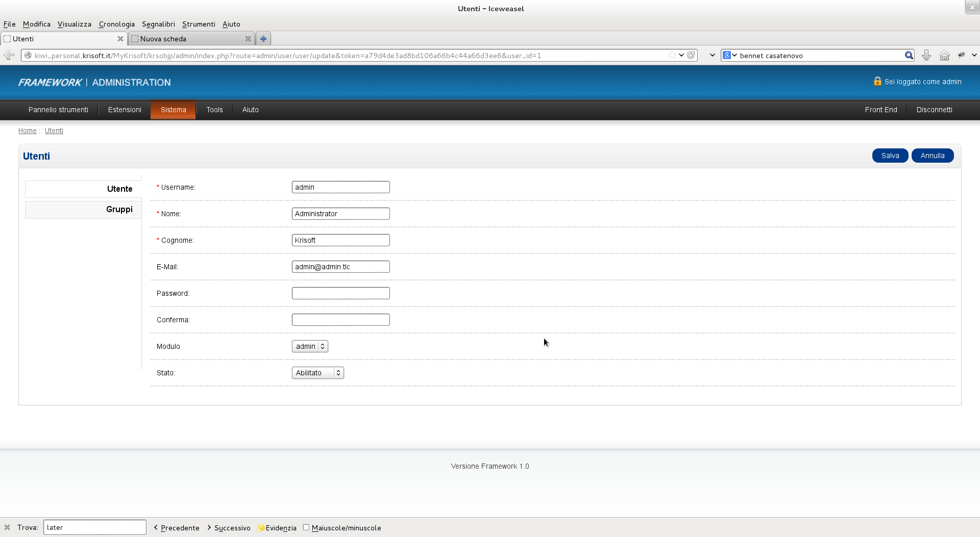
Task: Click inside the Password field
Action: click(340, 293)
